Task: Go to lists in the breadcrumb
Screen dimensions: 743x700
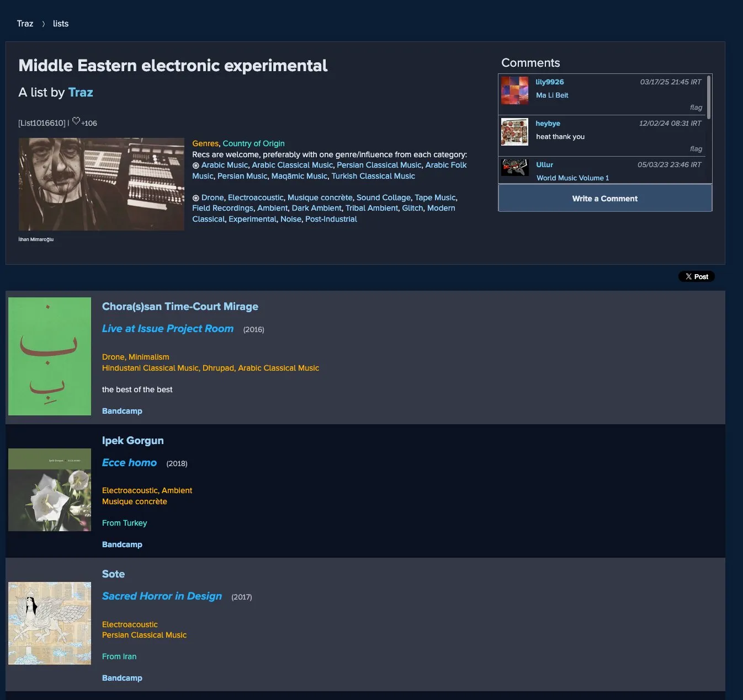Action: click(x=61, y=24)
